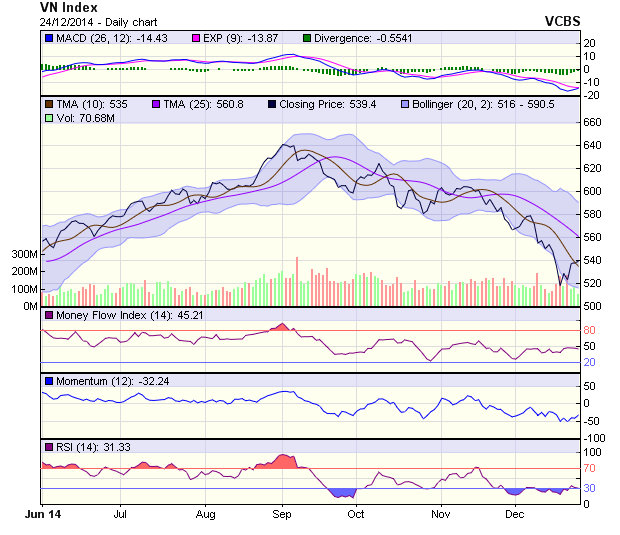The image size is (620, 535).
Task: Click the 660 price axis label
Action: [x=593, y=122]
